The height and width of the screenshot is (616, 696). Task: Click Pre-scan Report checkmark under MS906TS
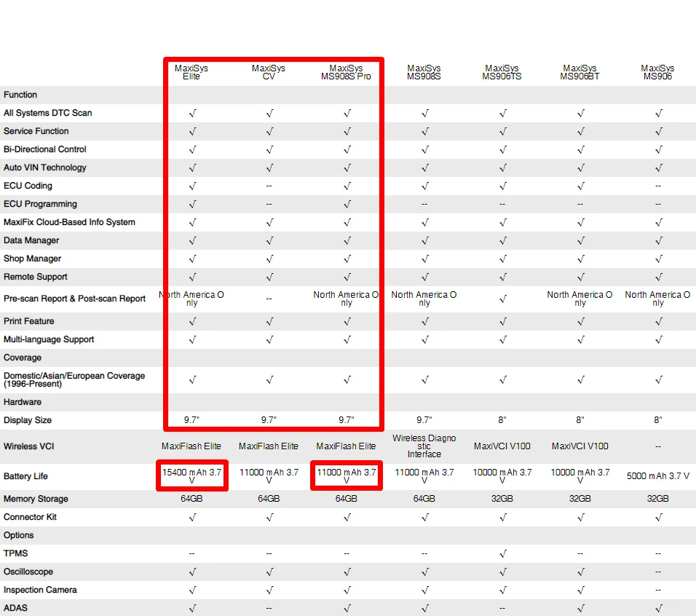[x=502, y=299]
